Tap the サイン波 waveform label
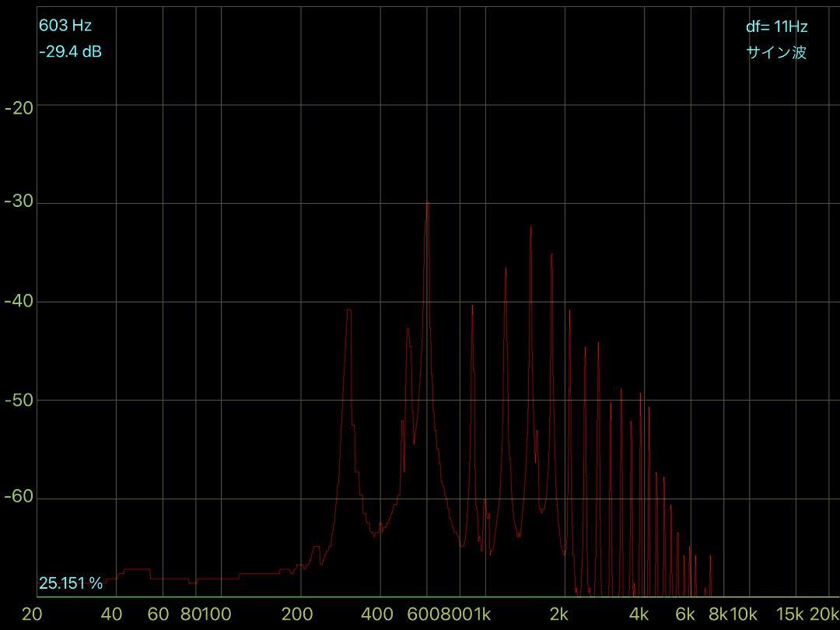840x630 pixels. (776, 52)
